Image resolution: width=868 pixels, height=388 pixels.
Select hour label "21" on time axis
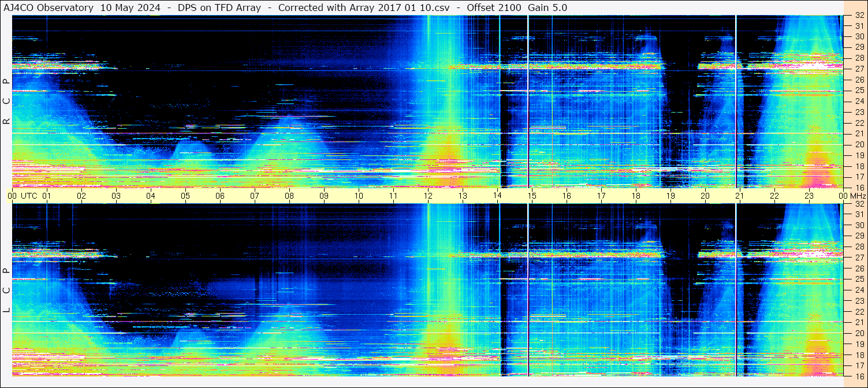[x=740, y=196]
